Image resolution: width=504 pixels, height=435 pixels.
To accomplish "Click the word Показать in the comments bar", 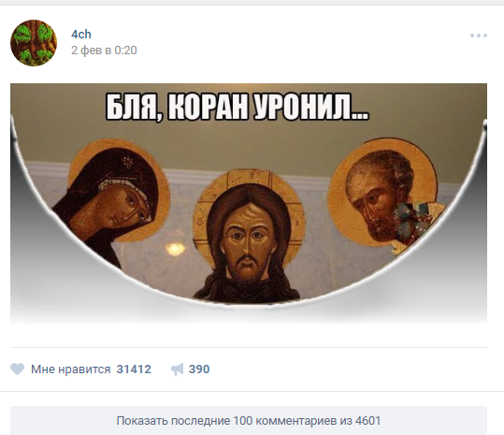I will pyautogui.click(x=142, y=421).
